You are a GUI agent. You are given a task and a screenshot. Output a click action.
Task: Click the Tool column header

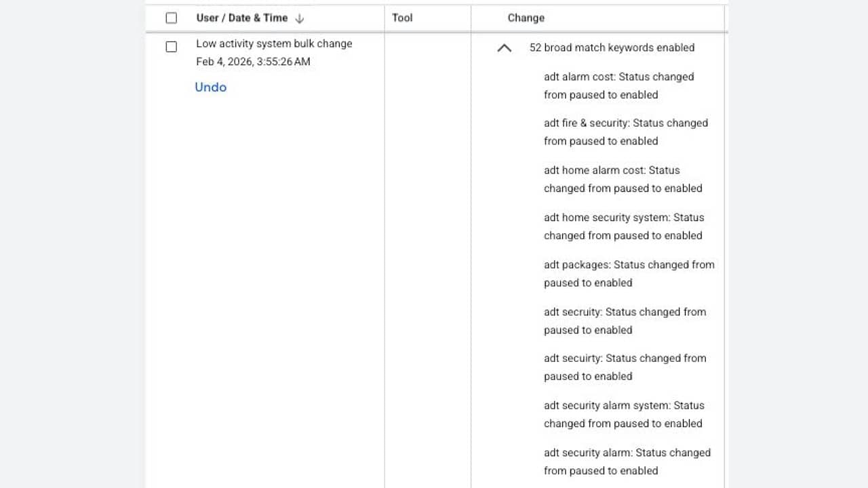pos(402,18)
